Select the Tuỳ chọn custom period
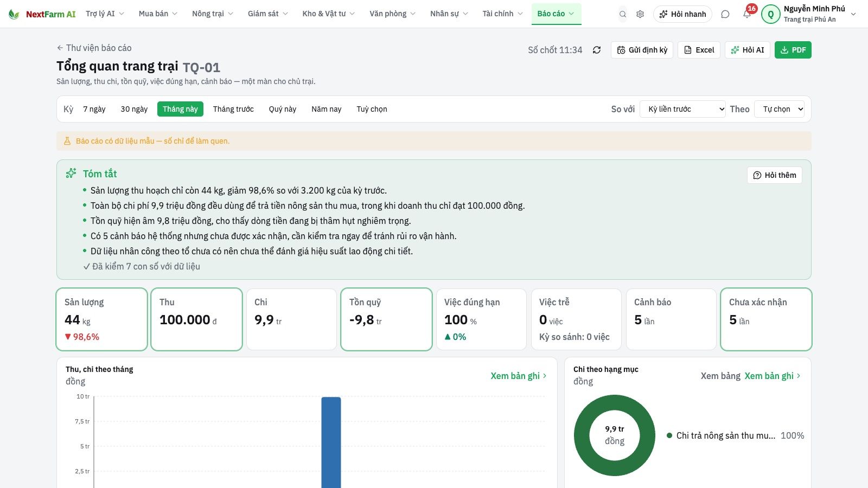The height and width of the screenshot is (488, 868). pyautogui.click(x=372, y=109)
